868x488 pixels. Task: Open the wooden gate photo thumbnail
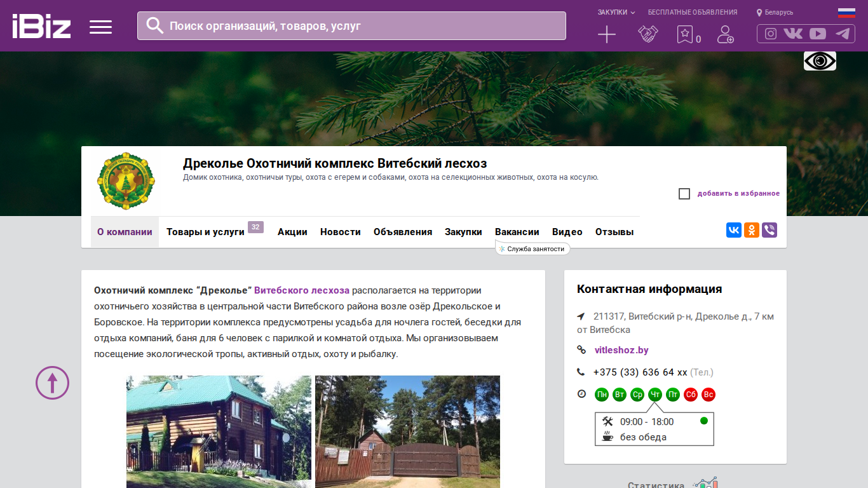(407, 432)
